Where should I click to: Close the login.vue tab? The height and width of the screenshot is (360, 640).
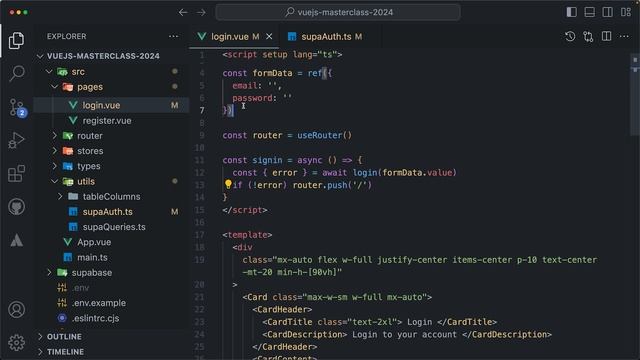[x=269, y=37]
